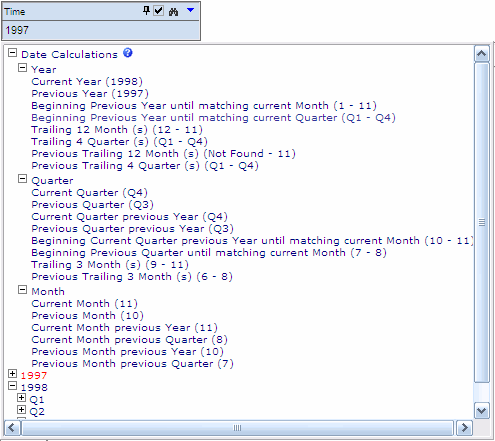The height and width of the screenshot is (441, 495).
Task: Click the vertical scrollbar up arrow
Action: click(x=482, y=54)
